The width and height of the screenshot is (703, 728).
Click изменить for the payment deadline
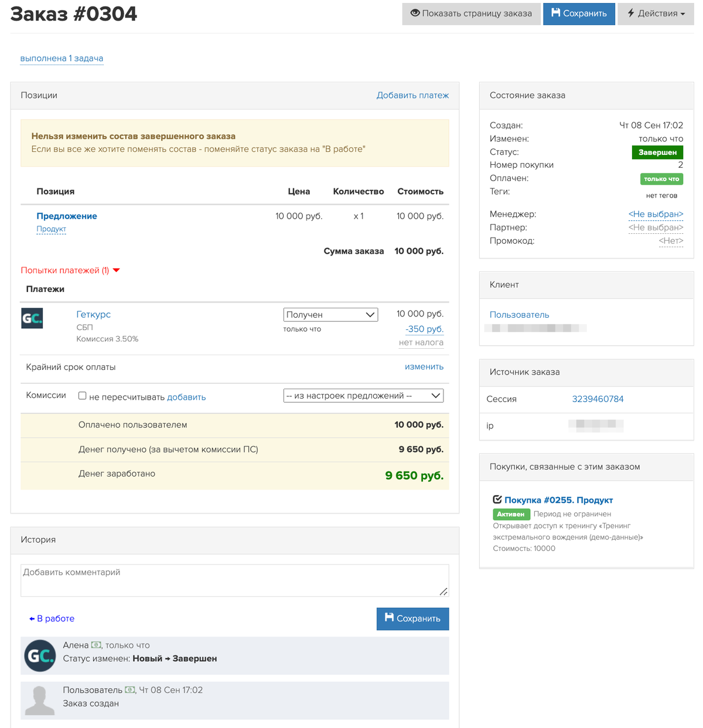[424, 366]
